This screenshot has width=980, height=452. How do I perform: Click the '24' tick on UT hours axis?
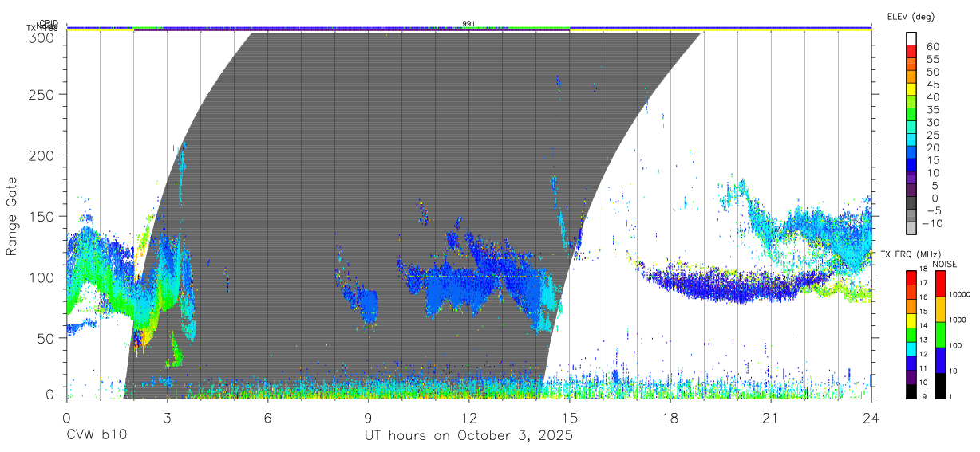871,417
